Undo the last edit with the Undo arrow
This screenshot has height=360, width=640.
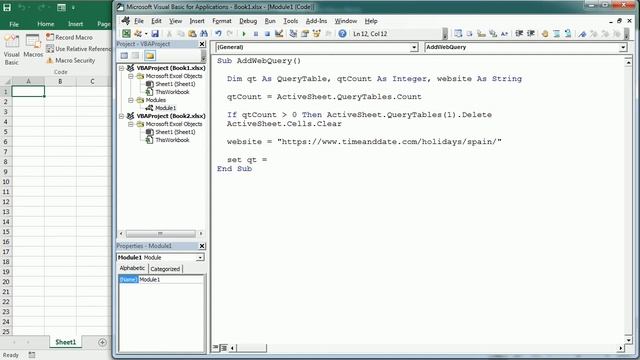click(x=218, y=34)
